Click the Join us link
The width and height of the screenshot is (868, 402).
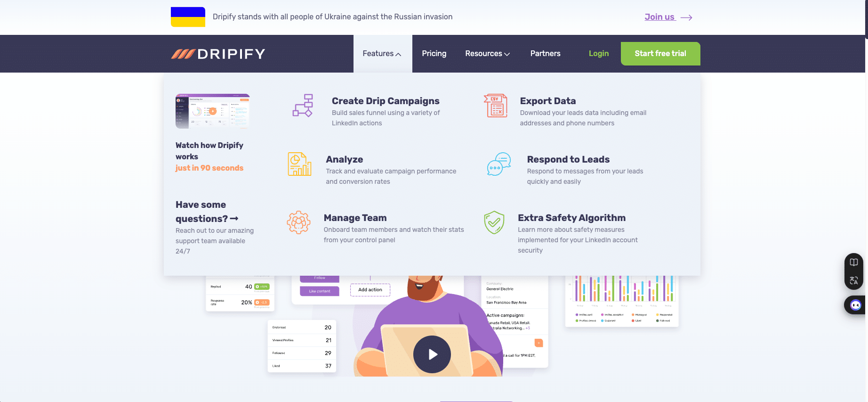pyautogui.click(x=659, y=17)
